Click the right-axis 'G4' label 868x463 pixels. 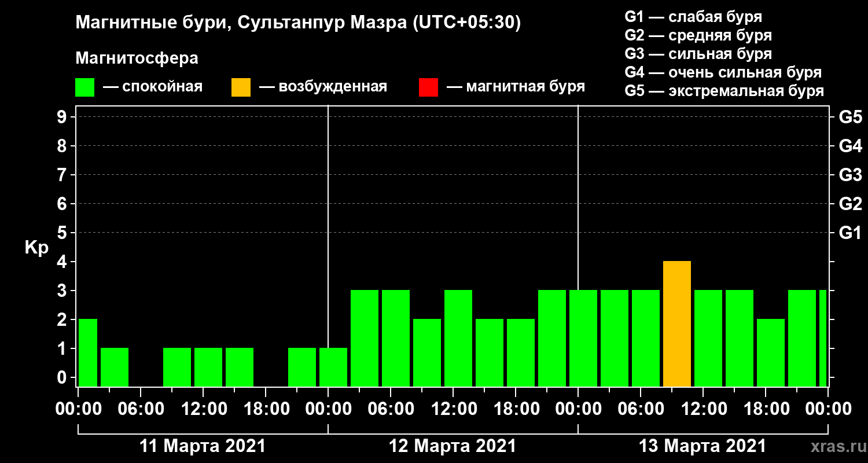pyautogui.click(x=850, y=146)
